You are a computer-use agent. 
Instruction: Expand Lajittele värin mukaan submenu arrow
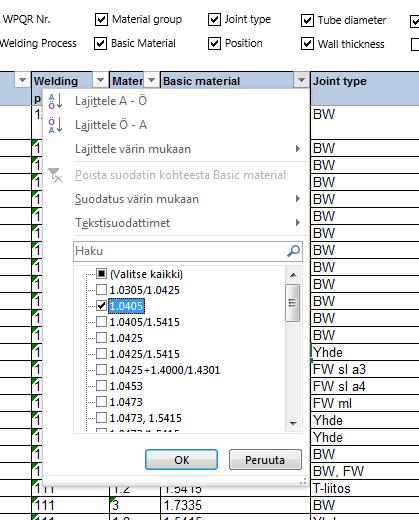(x=298, y=149)
